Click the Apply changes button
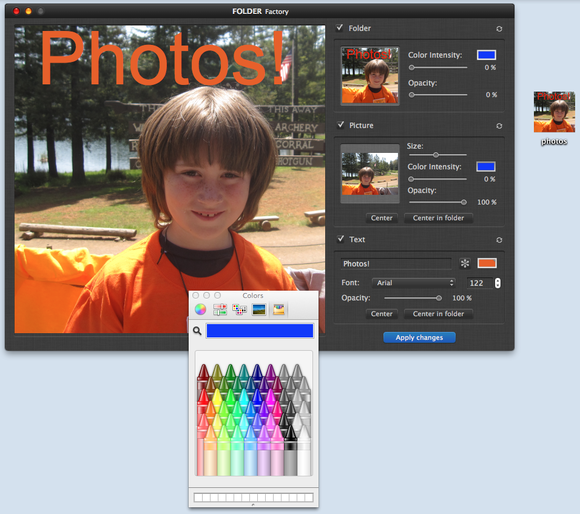This screenshot has width=580, height=514. pyautogui.click(x=419, y=337)
